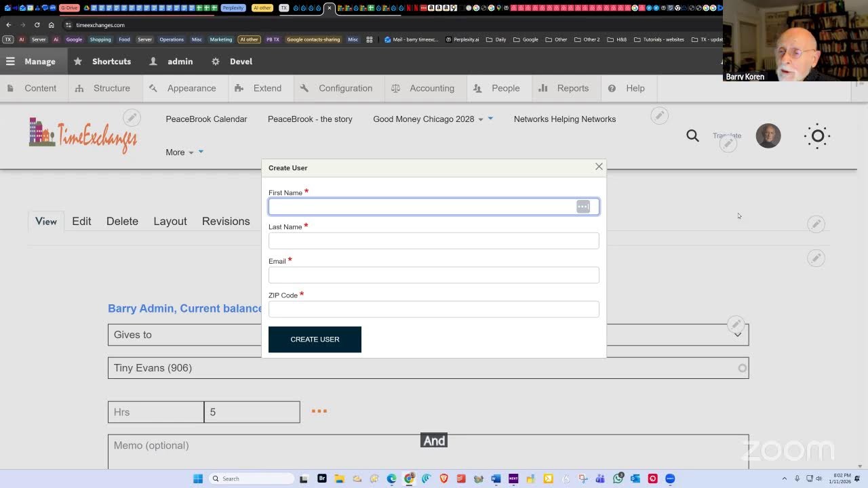Click the Last Name input field
Screen dimensions: 868x488
coord(433,241)
